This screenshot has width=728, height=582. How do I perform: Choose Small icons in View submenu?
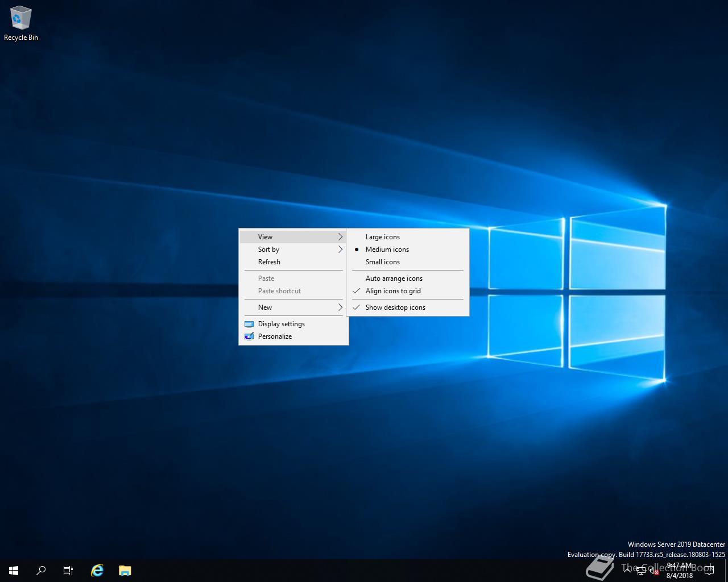click(408, 262)
